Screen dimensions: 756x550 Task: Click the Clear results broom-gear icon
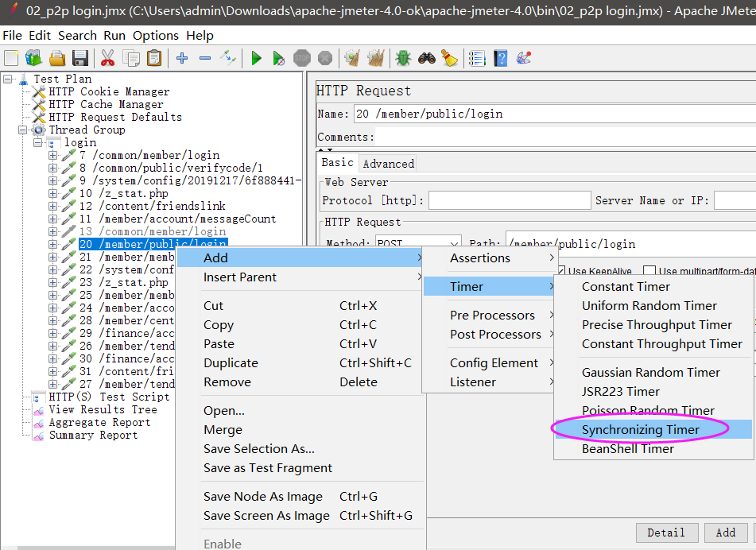tap(352, 58)
